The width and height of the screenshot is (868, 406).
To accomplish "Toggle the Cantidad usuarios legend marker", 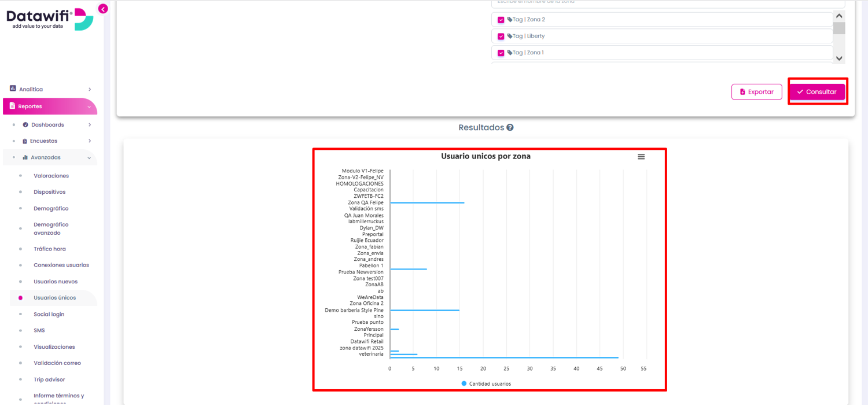I will [x=464, y=383].
